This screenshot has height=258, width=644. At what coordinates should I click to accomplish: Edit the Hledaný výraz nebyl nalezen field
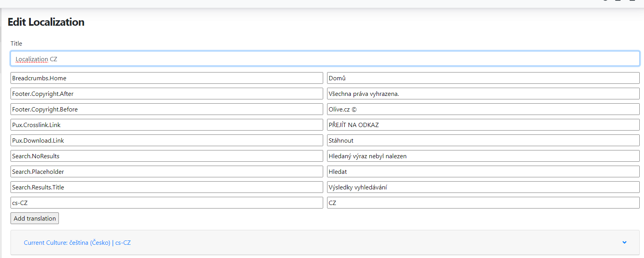[483, 156]
